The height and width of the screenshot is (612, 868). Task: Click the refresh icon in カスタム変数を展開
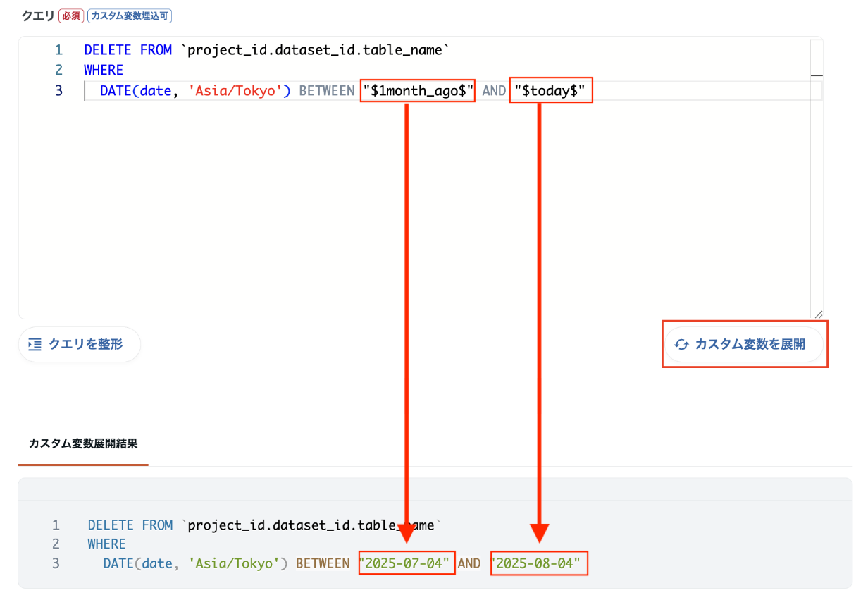pyautogui.click(x=681, y=345)
